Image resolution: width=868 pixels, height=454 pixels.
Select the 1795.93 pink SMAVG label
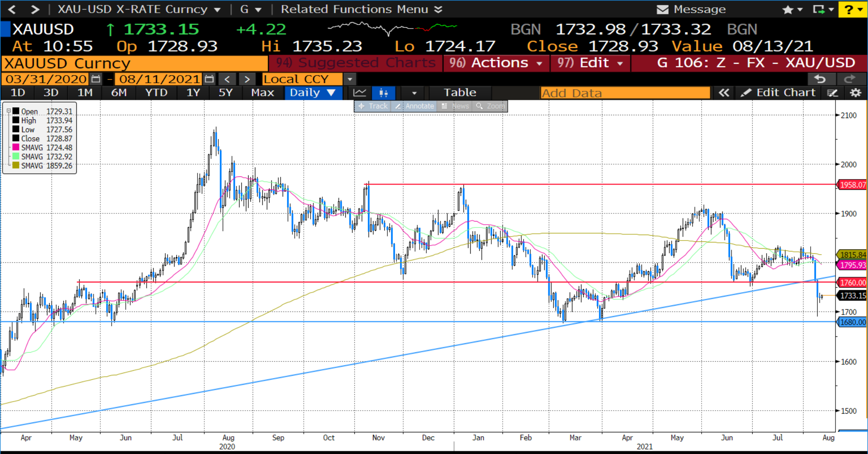(852, 265)
